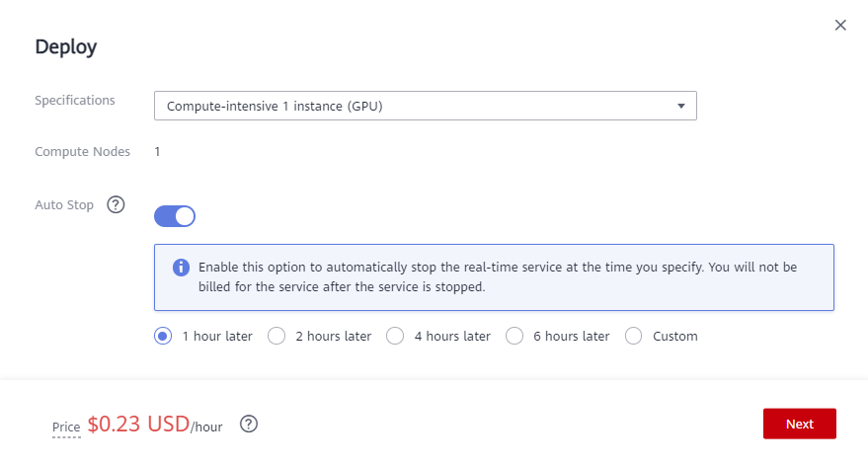Image resolution: width=868 pixels, height=466 pixels.
Task: Click the dashed-underlined Price label
Action: point(66,427)
